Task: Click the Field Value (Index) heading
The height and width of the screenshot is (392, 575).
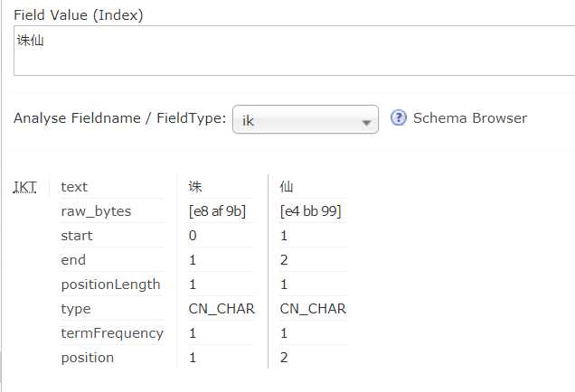Action: tap(79, 15)
